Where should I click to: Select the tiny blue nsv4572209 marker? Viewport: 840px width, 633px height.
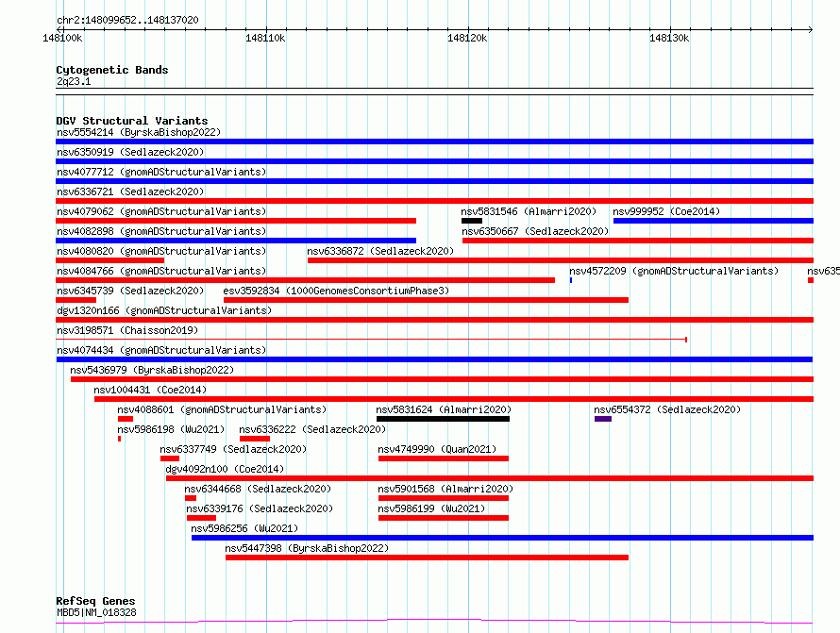coord(571,280)
